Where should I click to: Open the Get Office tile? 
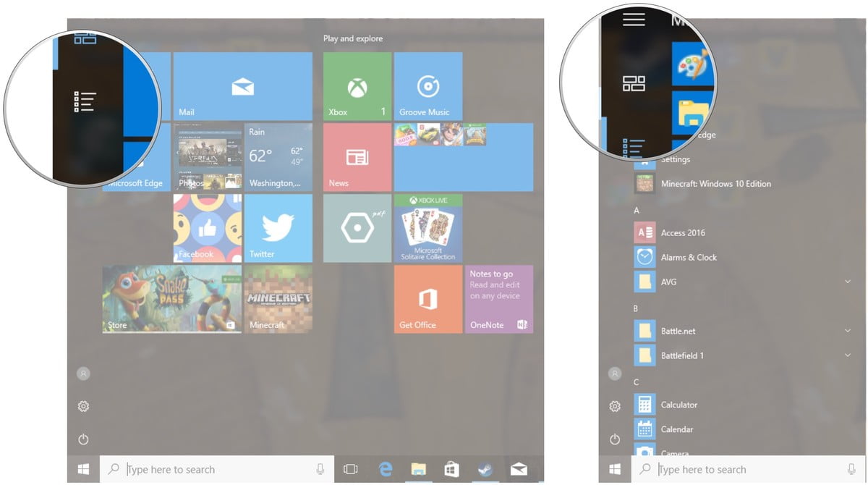tap(428, 298)
